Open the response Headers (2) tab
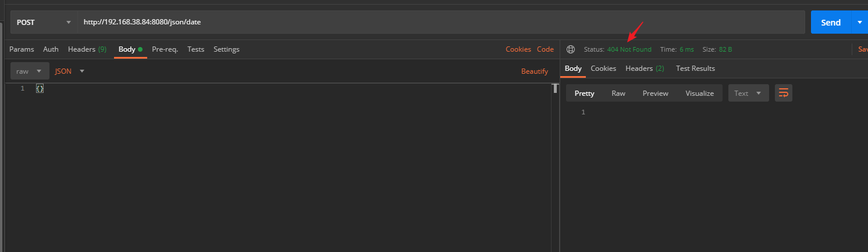 pos(645,69)
